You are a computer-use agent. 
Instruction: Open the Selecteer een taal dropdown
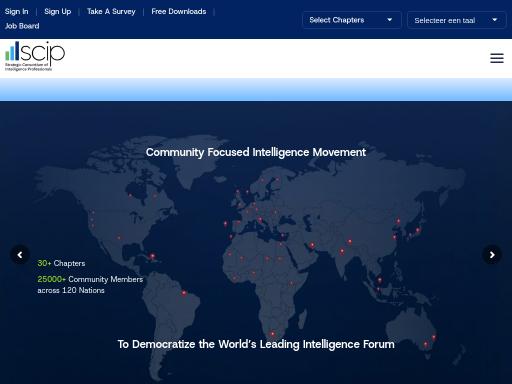coord(456,20)
